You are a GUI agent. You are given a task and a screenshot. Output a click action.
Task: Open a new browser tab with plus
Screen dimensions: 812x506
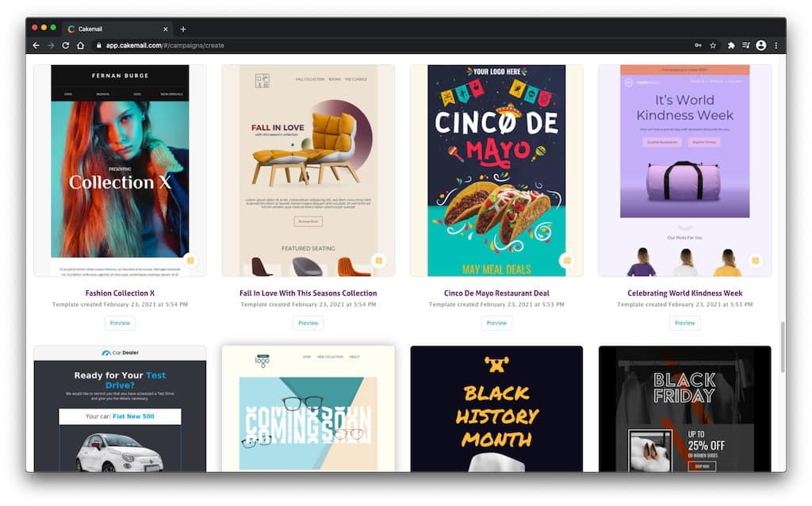pos(183,29)
